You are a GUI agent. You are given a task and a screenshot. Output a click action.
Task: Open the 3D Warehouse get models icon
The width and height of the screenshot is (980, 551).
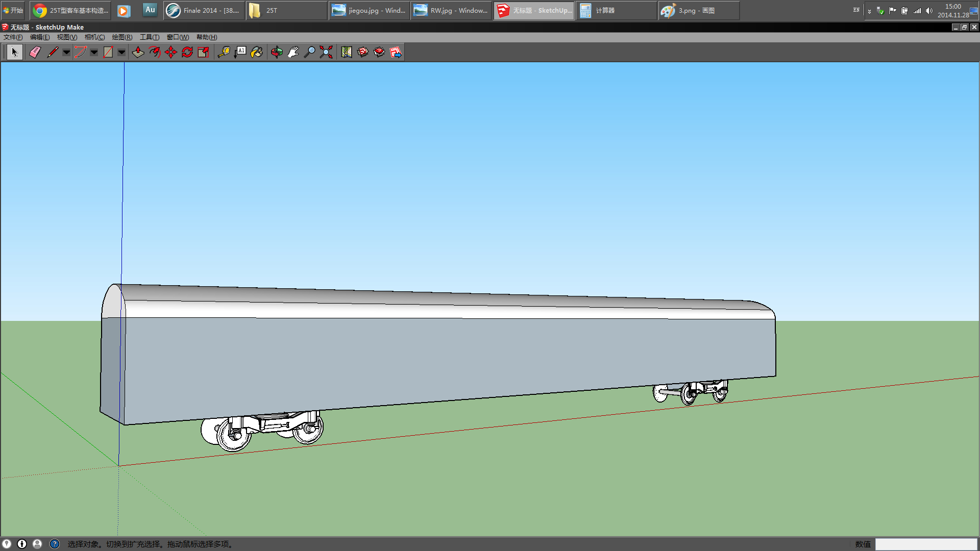[363, 52]
